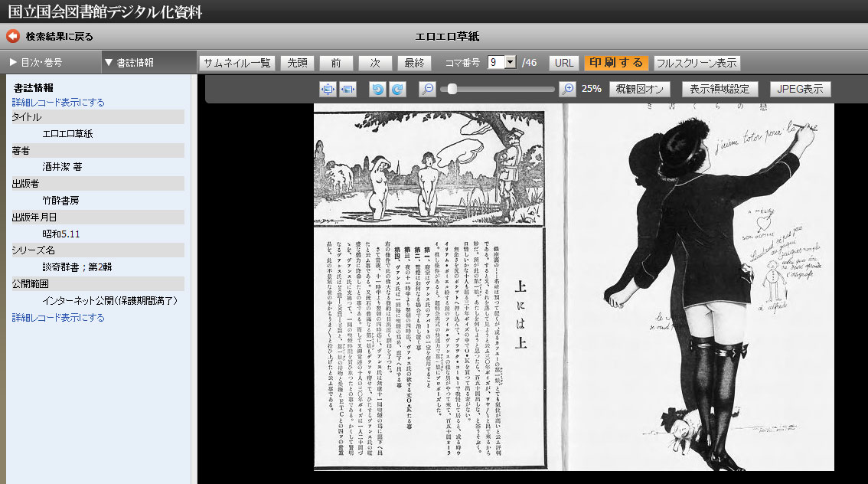868x484 pixels.
Task: Click the back to search results arrow icon
Action: pos(12,36)
